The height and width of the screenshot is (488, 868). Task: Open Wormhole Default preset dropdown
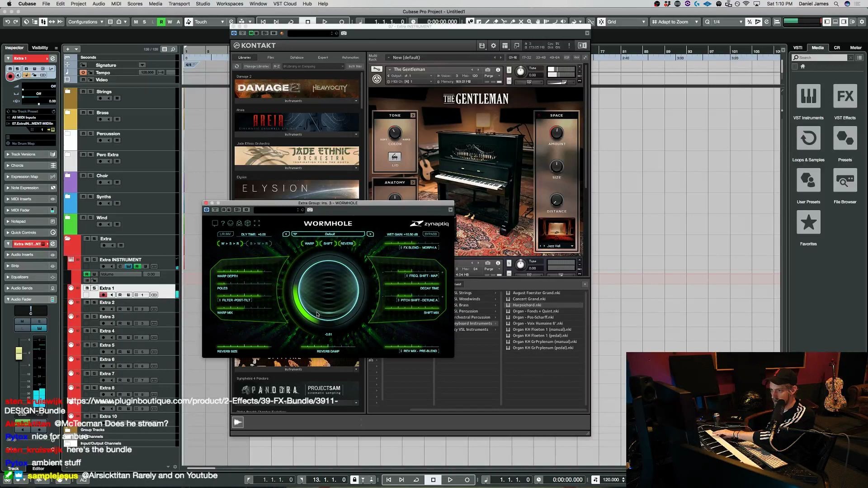pyautogui.click(x=329, y=234)
